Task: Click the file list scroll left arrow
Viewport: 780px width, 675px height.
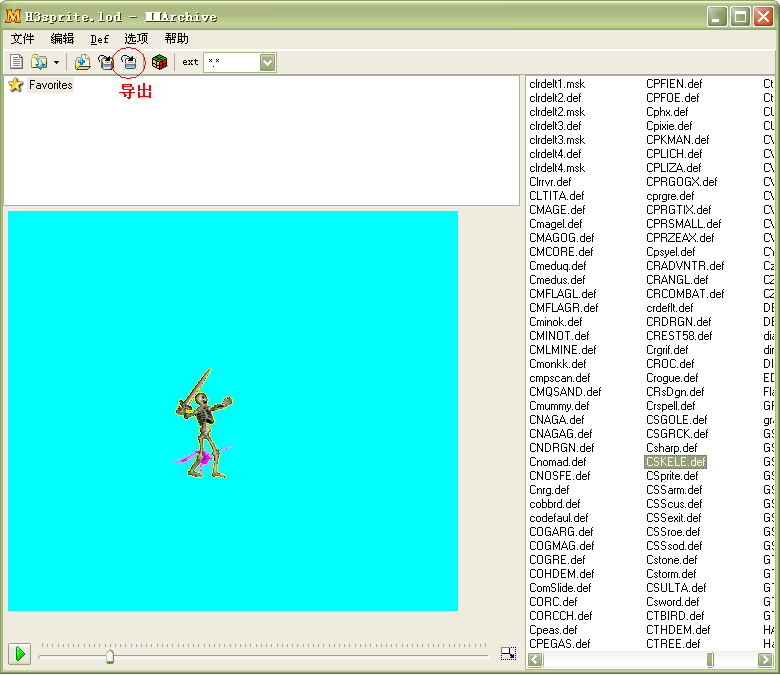Action: pos(536,660)
